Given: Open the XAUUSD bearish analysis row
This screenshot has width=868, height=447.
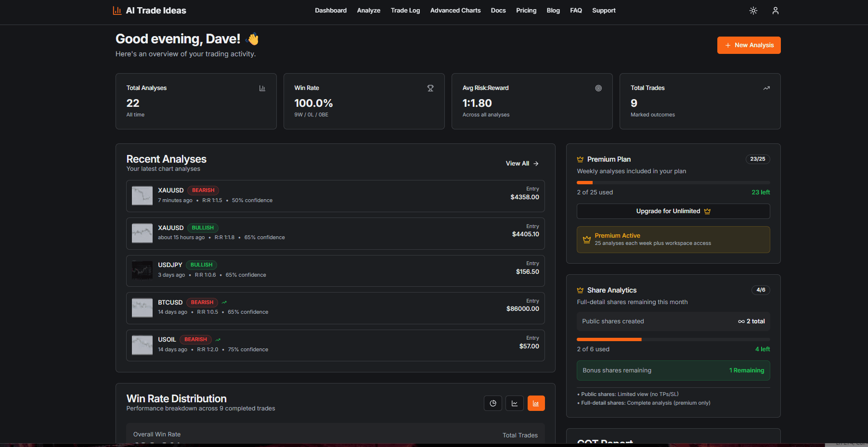Looking at the screenshot, I should [335, 196].
